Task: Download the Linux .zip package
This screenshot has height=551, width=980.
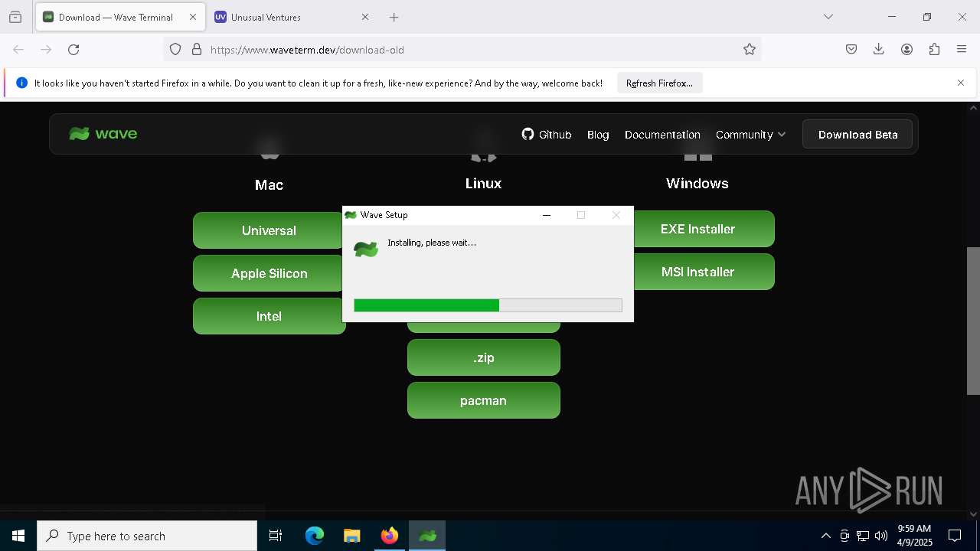Action: [484, 357]
